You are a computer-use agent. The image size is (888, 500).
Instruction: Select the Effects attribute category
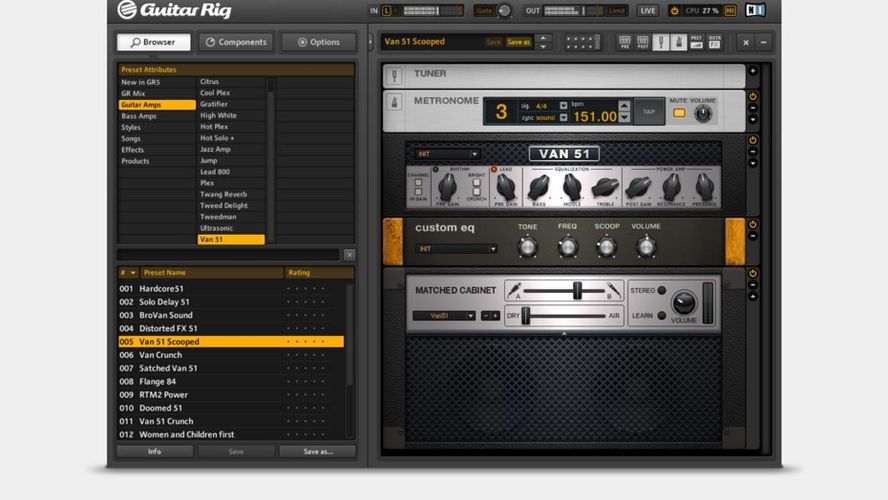coord(157,150)
